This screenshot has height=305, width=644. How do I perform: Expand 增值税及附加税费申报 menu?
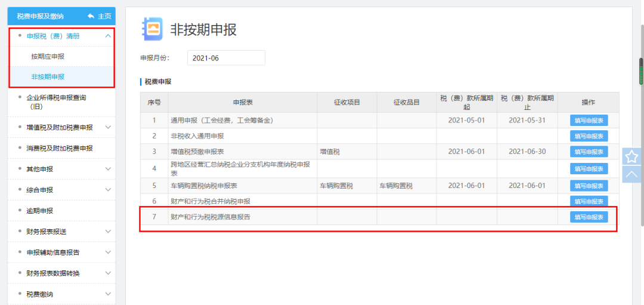[108, 127]
